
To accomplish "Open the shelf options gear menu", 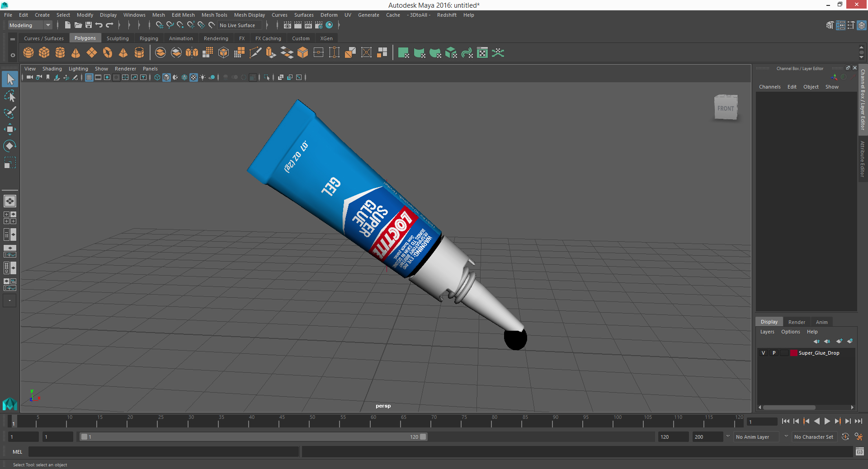I will pyautogui.click(x=13, y=55).
